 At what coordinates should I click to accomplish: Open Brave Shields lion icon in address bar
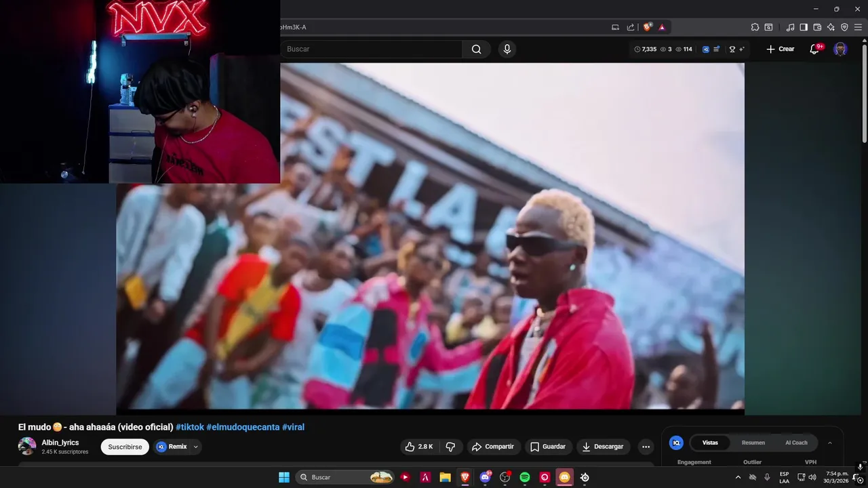point(648,27)
